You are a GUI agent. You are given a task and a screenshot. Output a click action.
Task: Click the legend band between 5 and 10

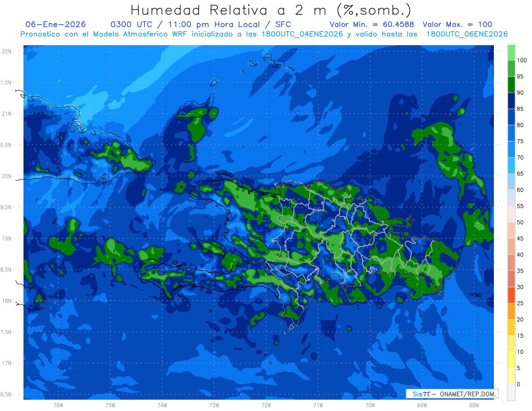511,360
